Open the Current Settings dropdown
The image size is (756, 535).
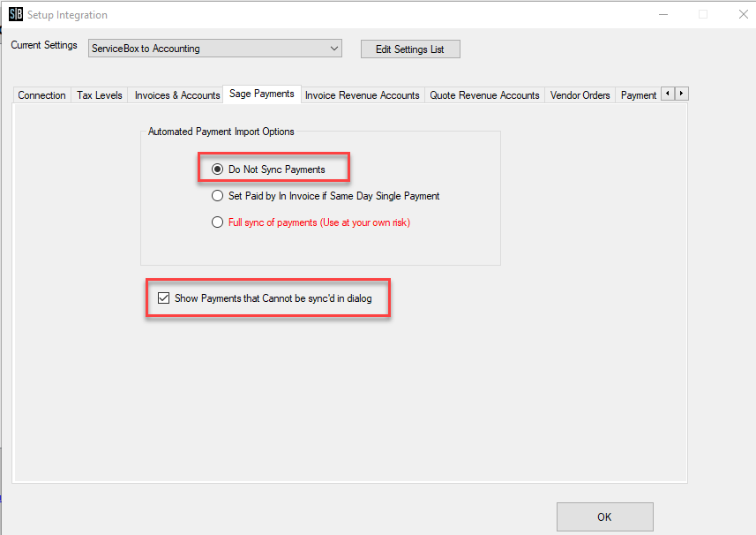[215, 49]
